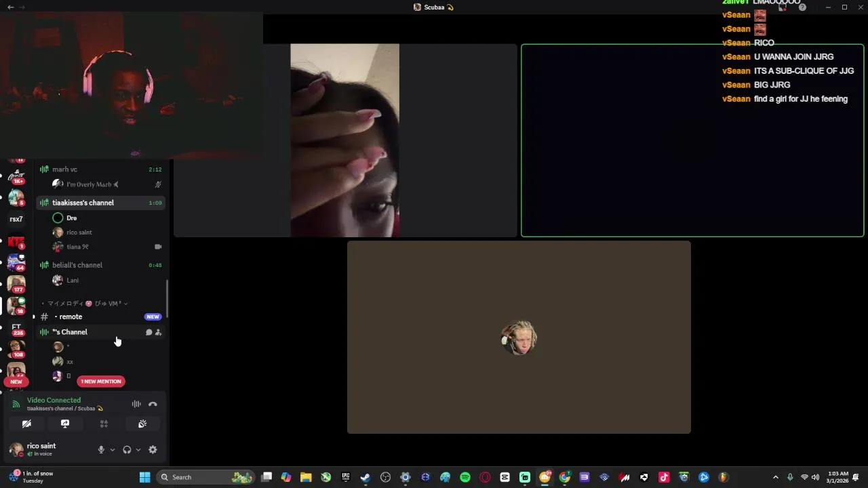Open server with 108 badge
Screen dimensions: 868x488
[x=16, y=349]
